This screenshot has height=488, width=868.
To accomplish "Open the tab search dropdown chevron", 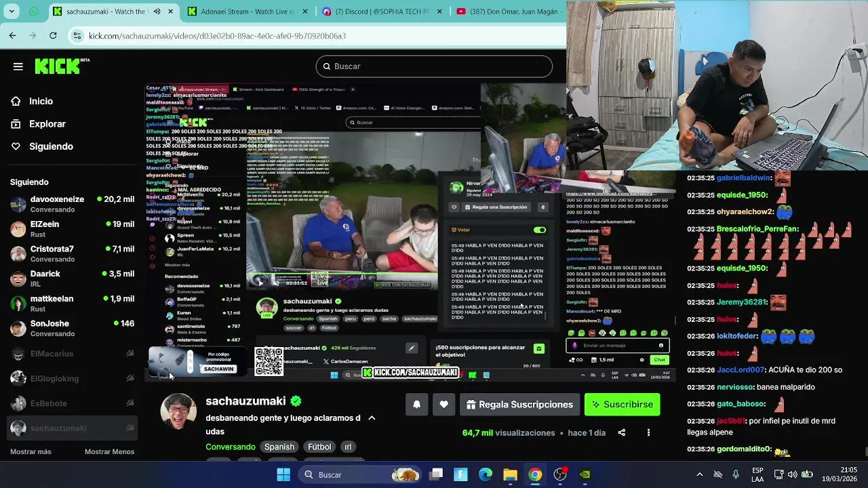I will 12,12.
